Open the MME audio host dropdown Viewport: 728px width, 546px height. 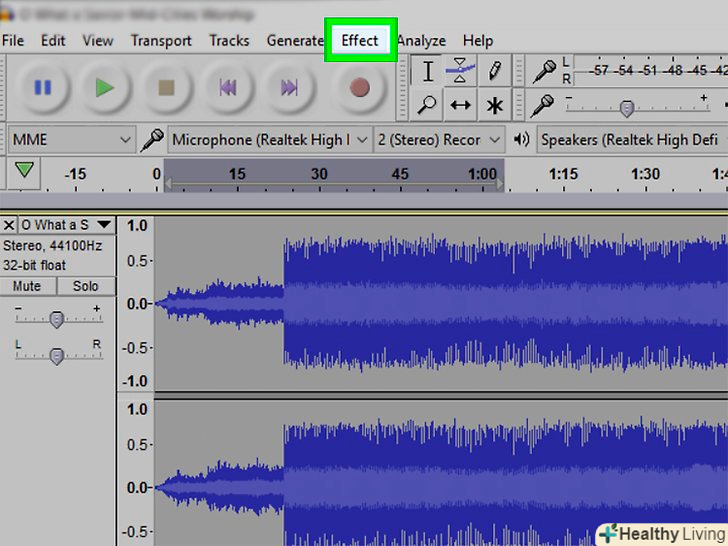(x=72, y=139)
